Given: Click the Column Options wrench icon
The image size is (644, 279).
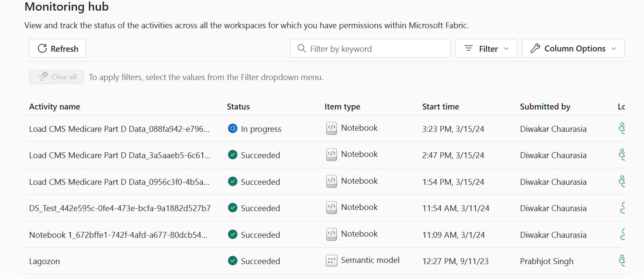Looking at the screenshot, I should pyautogui.click(x=535, y=48).
